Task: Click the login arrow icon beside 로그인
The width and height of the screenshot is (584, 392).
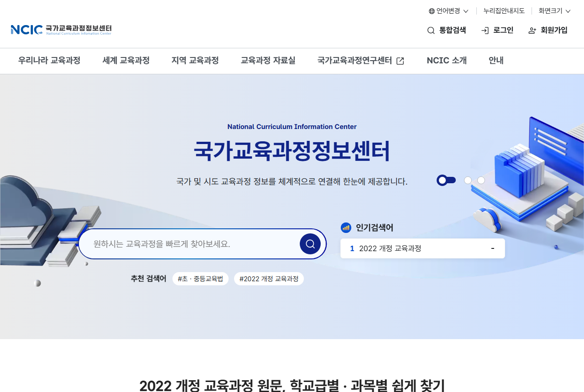Action: pyautogui.click(x=485, y=31)
